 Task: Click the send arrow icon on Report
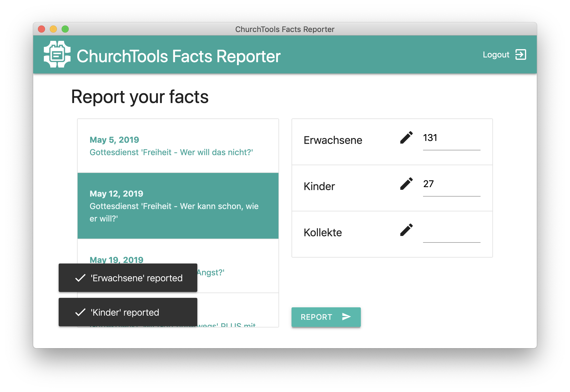pos(346,317)
